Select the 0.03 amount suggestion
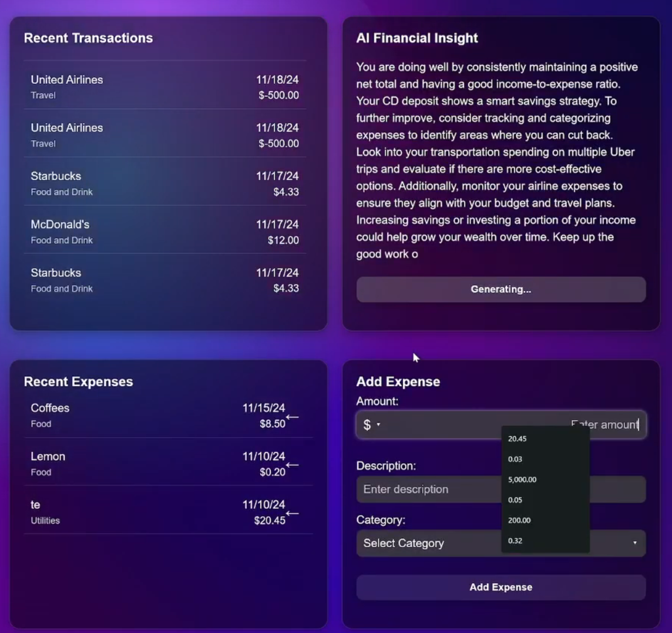The width and height of the screenshot is (672, 633). point(515,459)
